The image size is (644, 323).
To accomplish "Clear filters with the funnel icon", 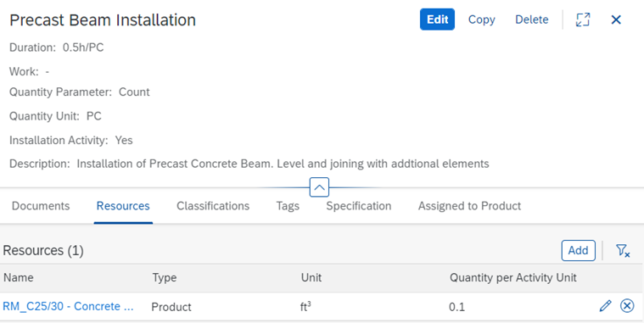I will point(623,250).
